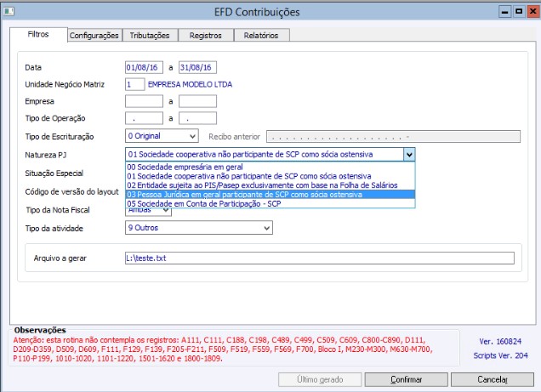Click the Arquivo a gerar path field
The image size is (541, 392).
point(320,258)
